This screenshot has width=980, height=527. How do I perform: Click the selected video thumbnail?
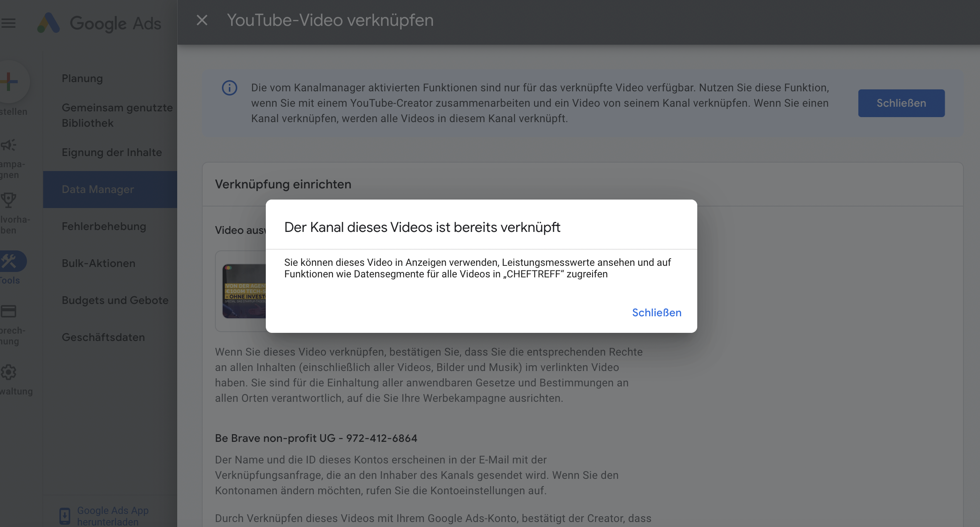coord(244,291)
